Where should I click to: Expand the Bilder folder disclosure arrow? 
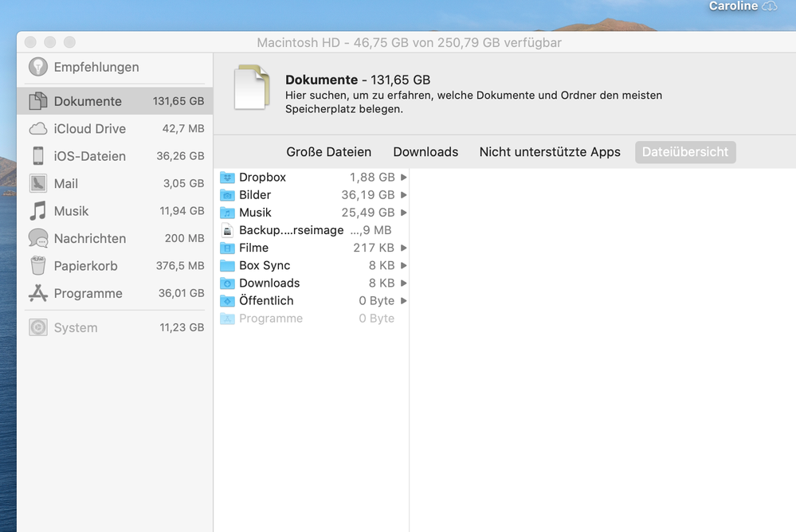403,195
